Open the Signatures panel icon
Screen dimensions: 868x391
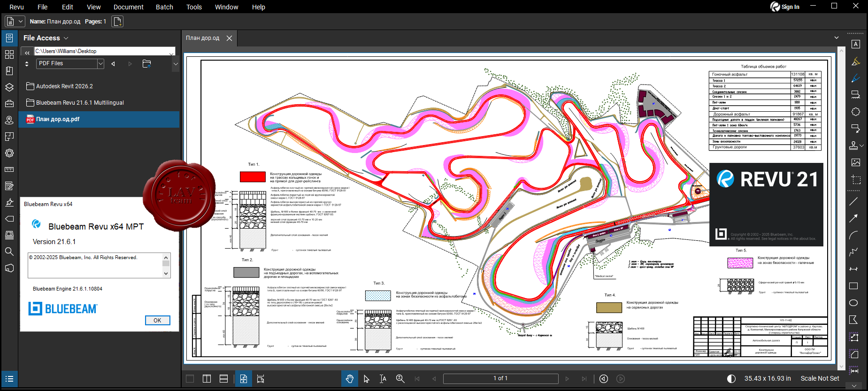pyautogui.click(x=9, y=202)
